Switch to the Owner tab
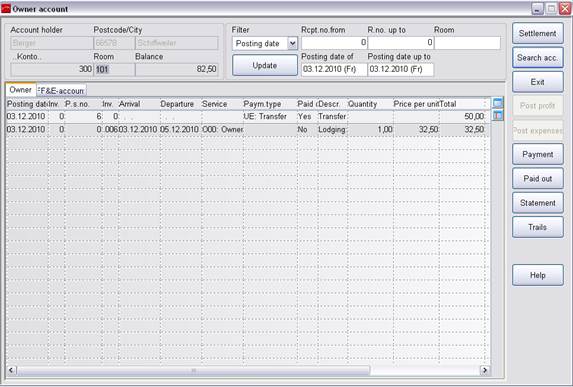This screenshot has height=387, width=573. click(x=20, y=90)
